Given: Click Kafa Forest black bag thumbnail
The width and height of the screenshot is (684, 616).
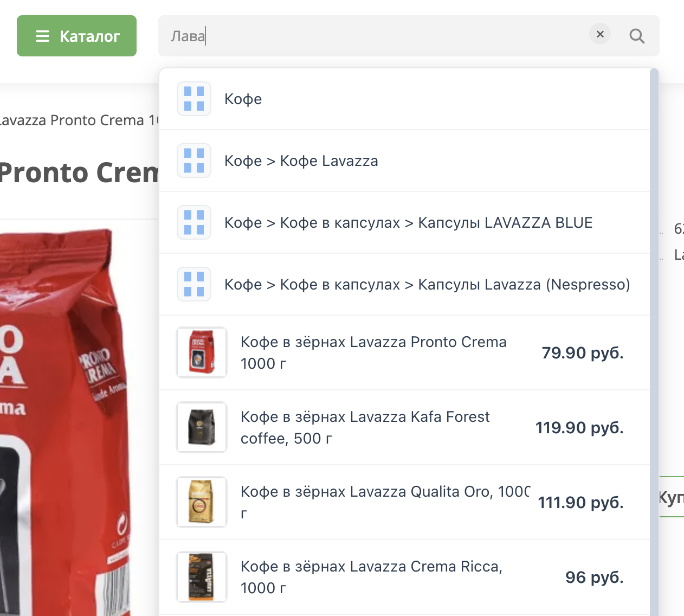Looking at the screenshot, I should [202, 427].
